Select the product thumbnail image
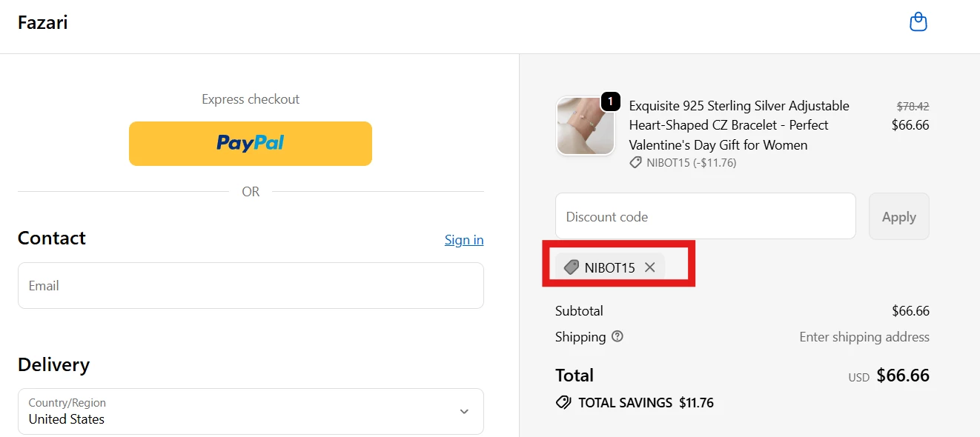Screen dimensions: 980x437 pos(585,126)
